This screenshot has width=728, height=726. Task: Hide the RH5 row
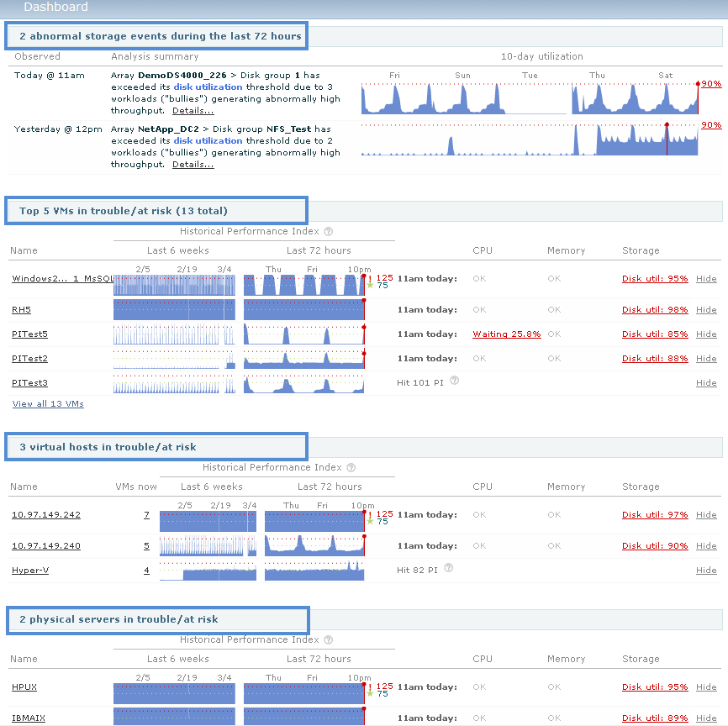[706, 309]
